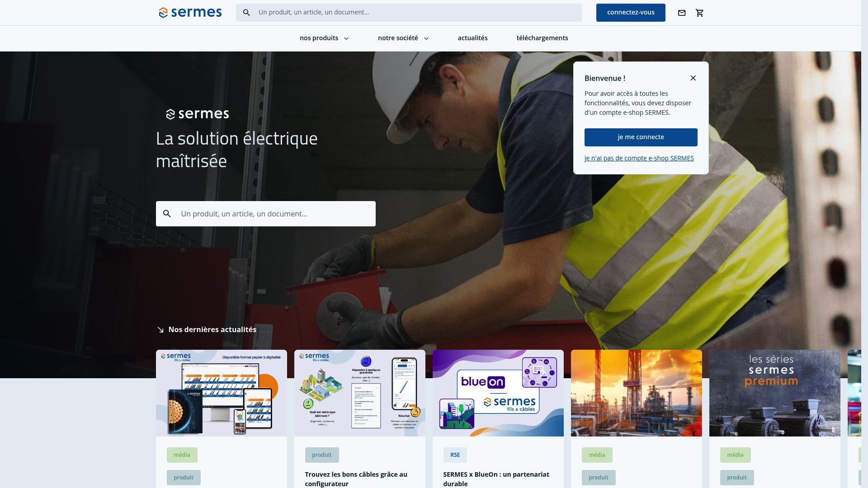Close the Bienvenue popup
The height and width of the screenshot is (488, 868).
[x=693, y=78]
